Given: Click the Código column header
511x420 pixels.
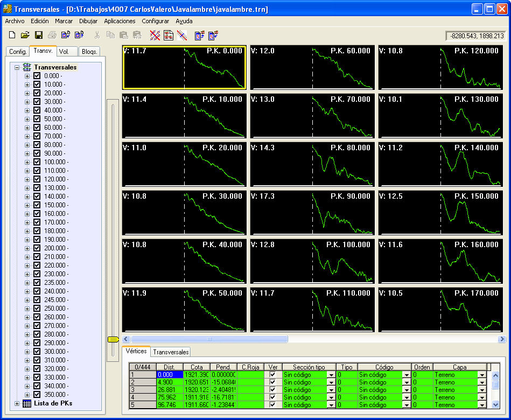Looking at the screenshot, I should point(384,367).
